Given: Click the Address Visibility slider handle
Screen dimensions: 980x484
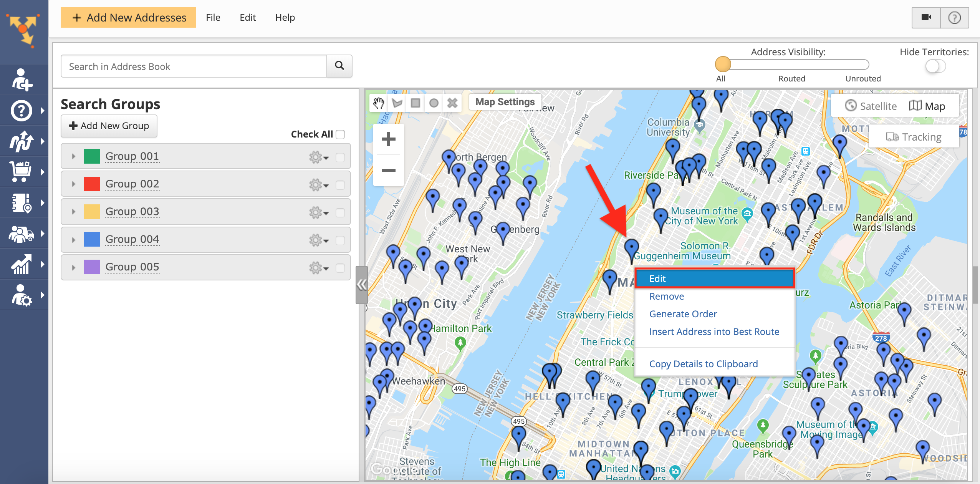Looking at the screenshot, I should tap(723, 64).
